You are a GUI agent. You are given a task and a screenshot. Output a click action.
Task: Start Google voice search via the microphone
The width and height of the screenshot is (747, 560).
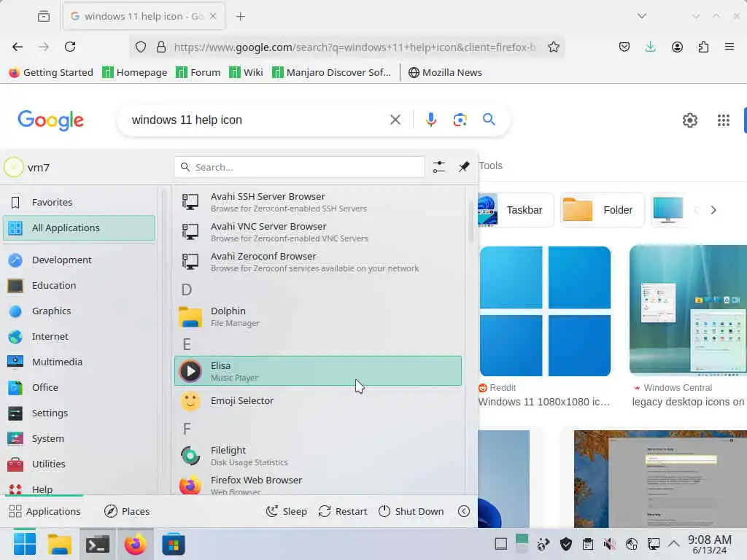pos(430,120)
